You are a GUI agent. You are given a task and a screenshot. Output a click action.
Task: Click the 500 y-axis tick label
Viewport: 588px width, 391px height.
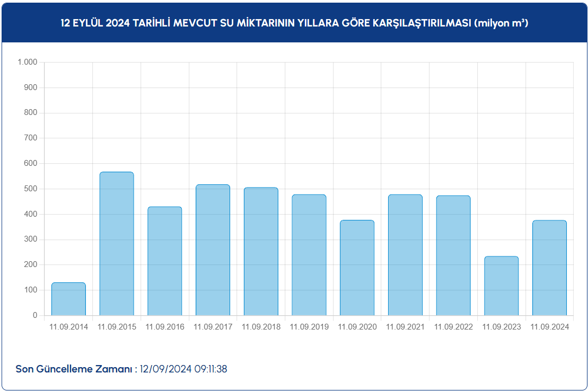pos(31,189)
